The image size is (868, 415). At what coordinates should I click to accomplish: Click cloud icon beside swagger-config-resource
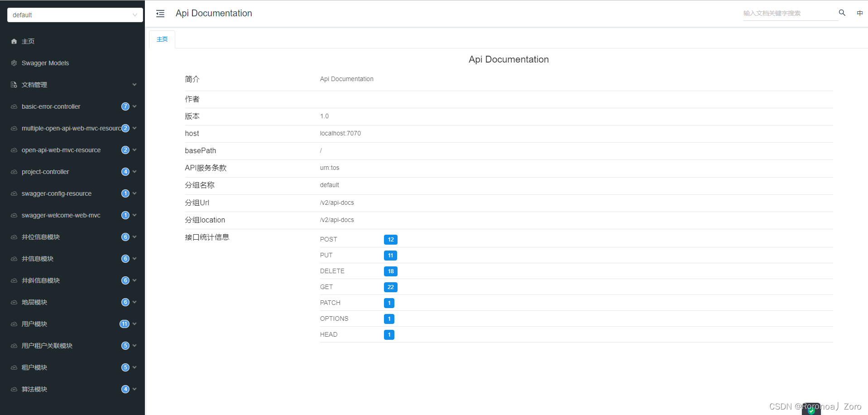tap(14, 193)
